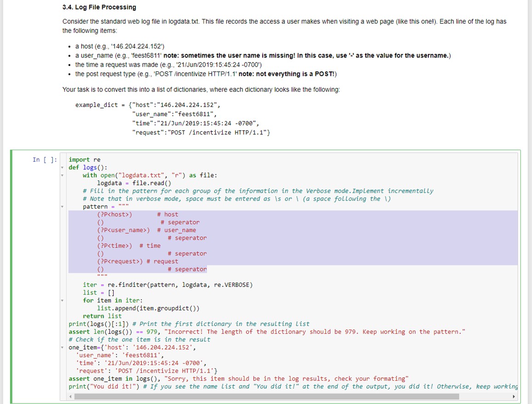Collapse the 'with open' block
This screenshot has height=404, width=532.
(63, 175)
